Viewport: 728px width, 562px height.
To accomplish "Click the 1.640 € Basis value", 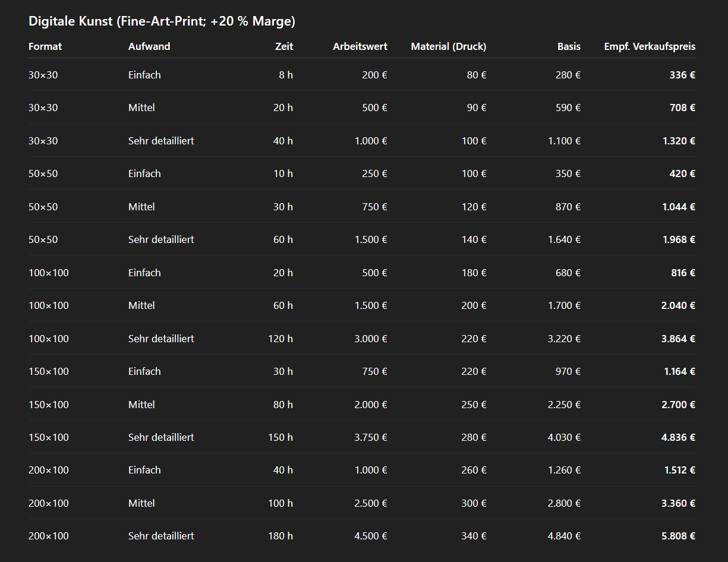I will [x=564, y=239].
